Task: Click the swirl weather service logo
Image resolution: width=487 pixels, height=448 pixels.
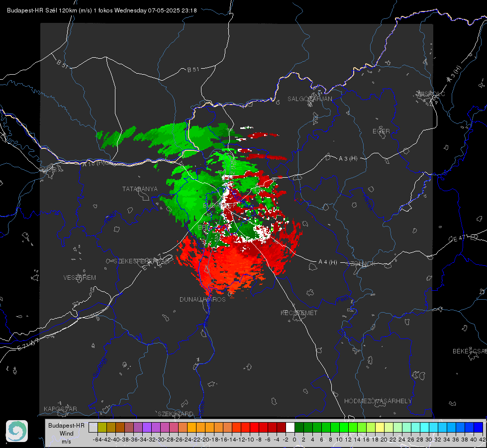Action: click(x=17, y=431)
